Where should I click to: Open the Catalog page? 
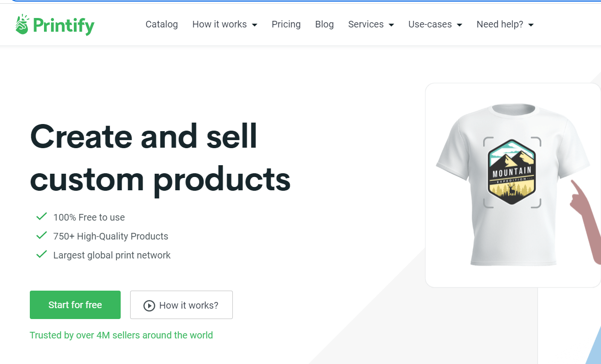pos(162,24)
